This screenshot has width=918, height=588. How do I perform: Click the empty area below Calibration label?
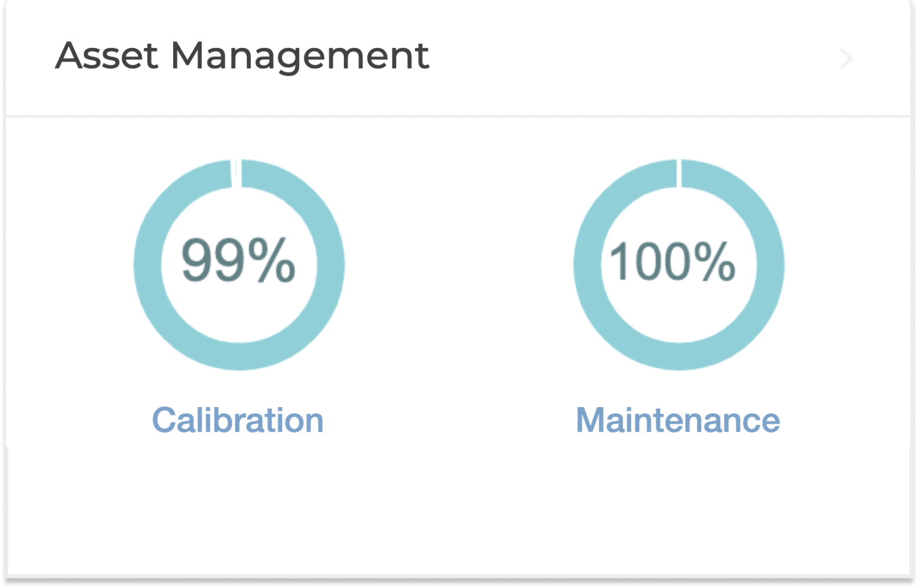(239, 502)
